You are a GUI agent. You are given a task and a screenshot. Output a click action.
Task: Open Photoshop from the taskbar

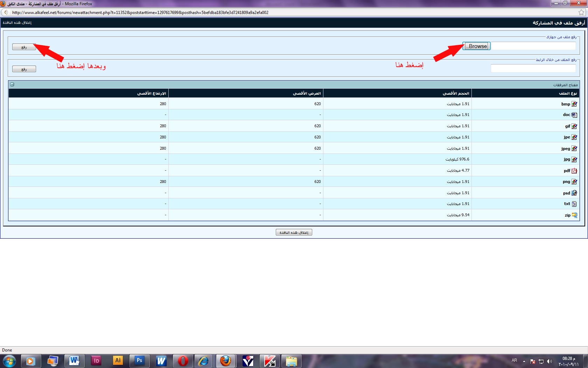point(139,361)
